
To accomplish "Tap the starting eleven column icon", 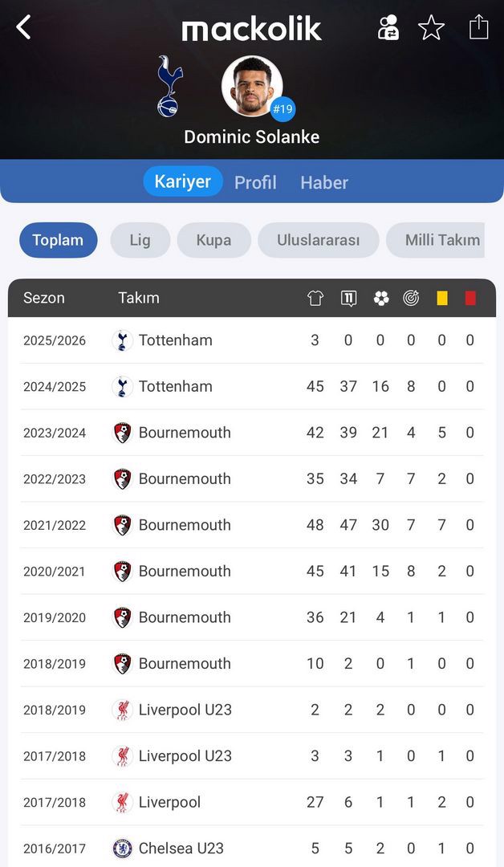I will (x=348, y=298).
